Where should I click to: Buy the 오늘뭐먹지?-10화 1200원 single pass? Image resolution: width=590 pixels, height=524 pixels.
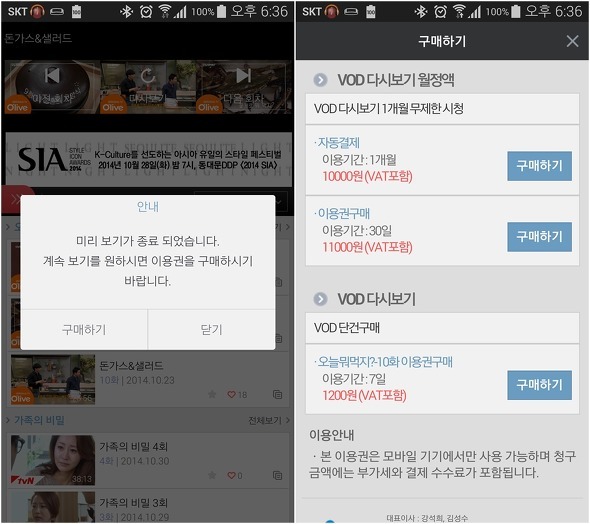pos(539,385)
